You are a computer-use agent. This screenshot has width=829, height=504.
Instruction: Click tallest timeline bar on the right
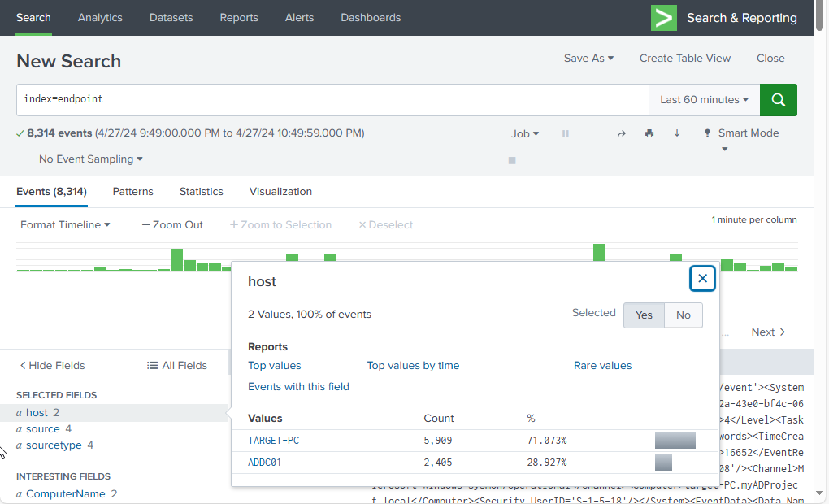click(x=599, y=253)
